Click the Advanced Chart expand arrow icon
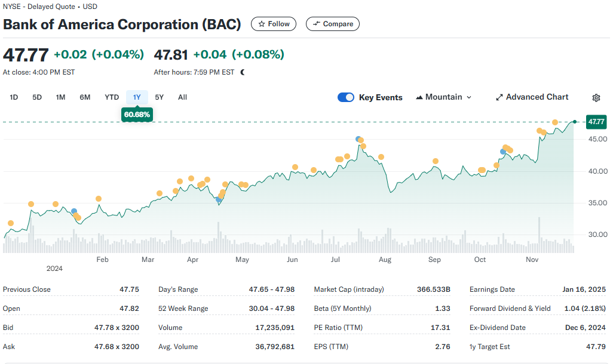613x364 pixels. point(499,97)
